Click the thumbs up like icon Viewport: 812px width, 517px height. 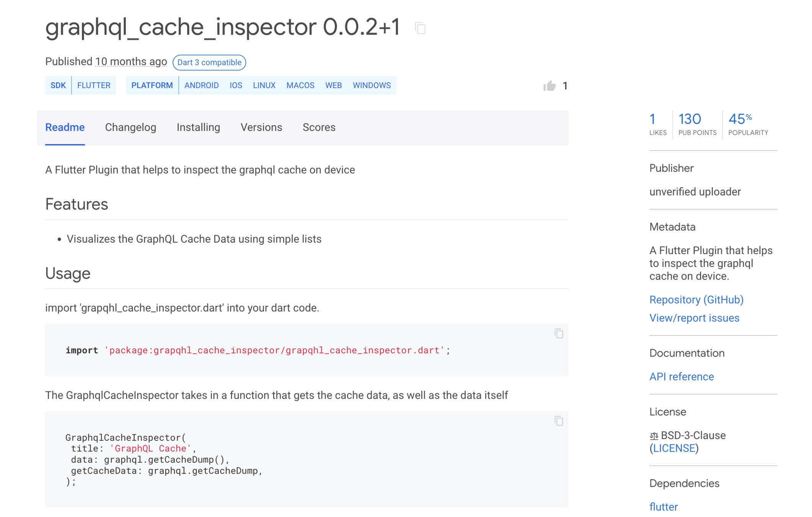(549, 86)
